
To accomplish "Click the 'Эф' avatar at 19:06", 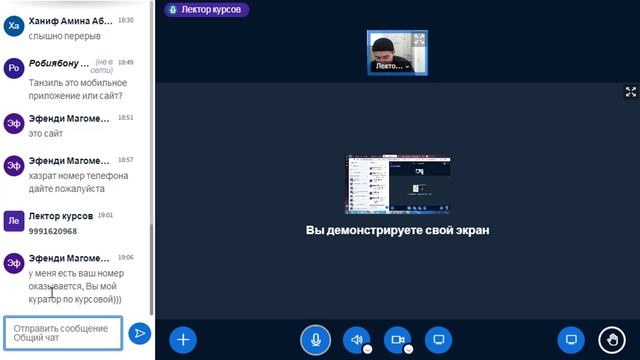I will (x=14, y=263).
